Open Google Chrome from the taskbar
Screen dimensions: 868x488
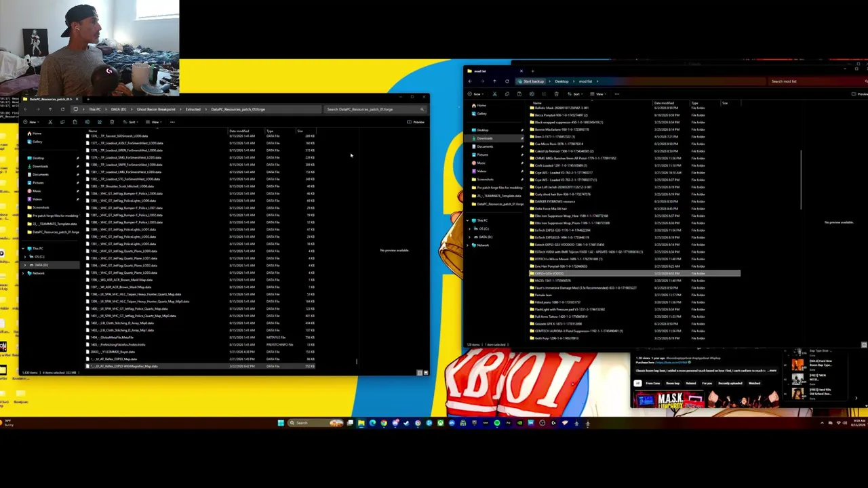(384, 423)
